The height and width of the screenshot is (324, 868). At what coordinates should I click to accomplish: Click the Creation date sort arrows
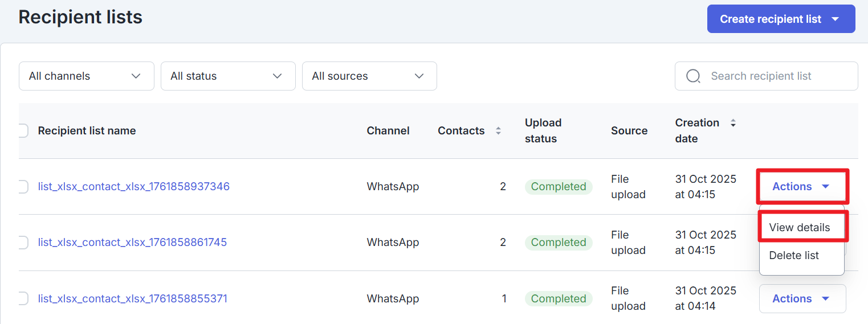(x=733, y=123)
